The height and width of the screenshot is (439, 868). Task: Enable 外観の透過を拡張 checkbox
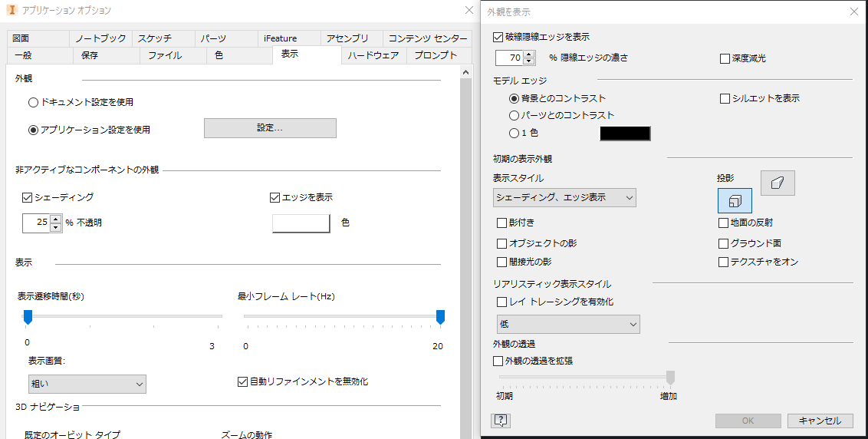click(x=498, y=361)
